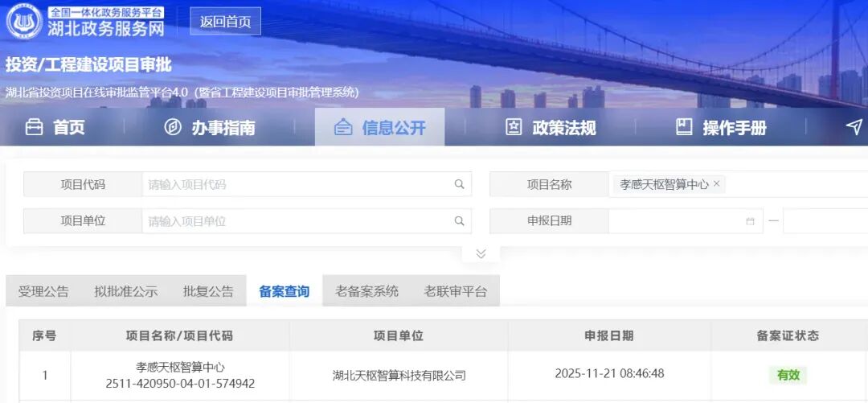Switch to the 拟批准公示 tab
This screenshot has width=868, height=403.
pyautogui.click(x=125, y=291)
